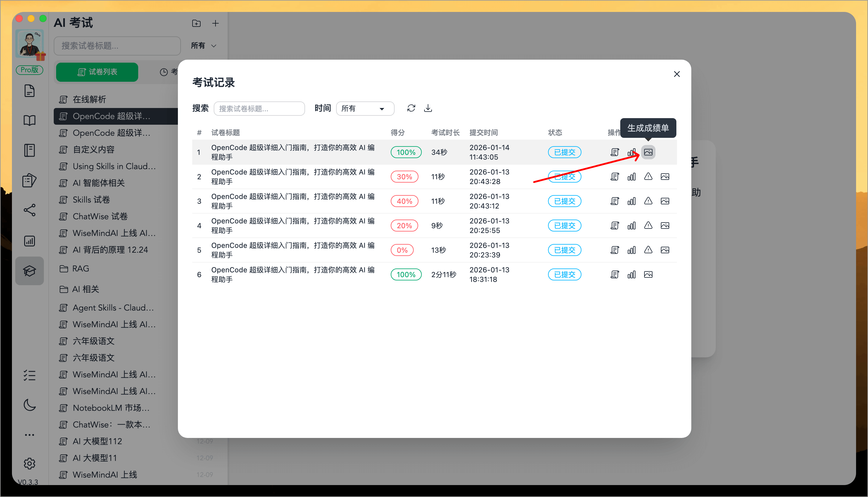Click the record search input field
The height and width of the screenshot is (497, 868).
259,109
